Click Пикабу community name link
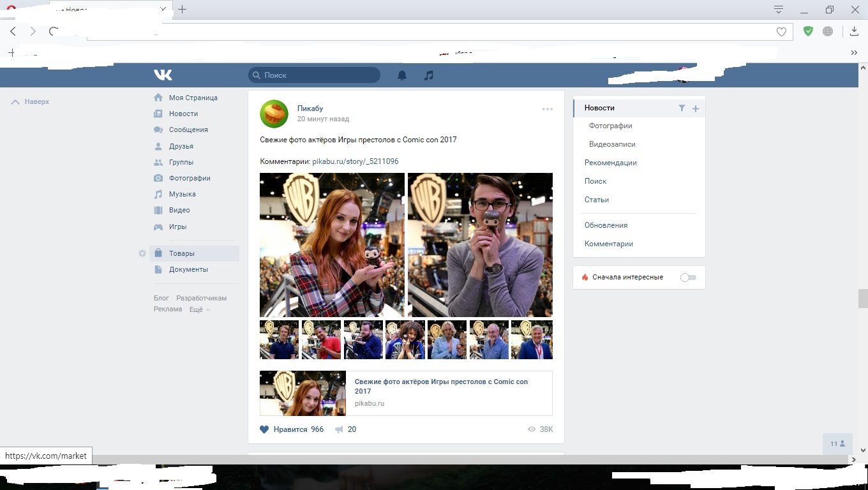 click(310, 108)
